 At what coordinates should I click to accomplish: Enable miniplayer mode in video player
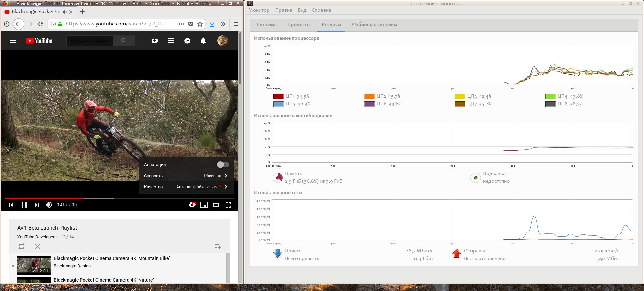[x=204, y=205]
